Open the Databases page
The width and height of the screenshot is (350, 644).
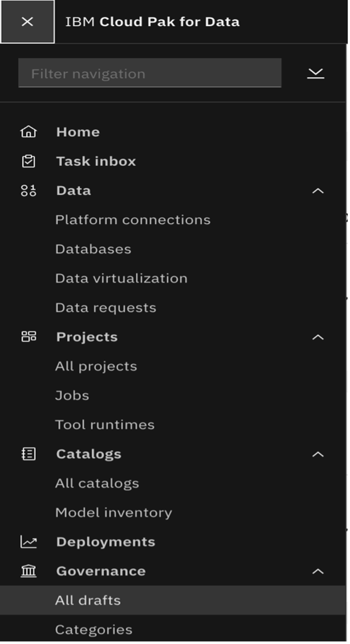(x=93, y=248)
